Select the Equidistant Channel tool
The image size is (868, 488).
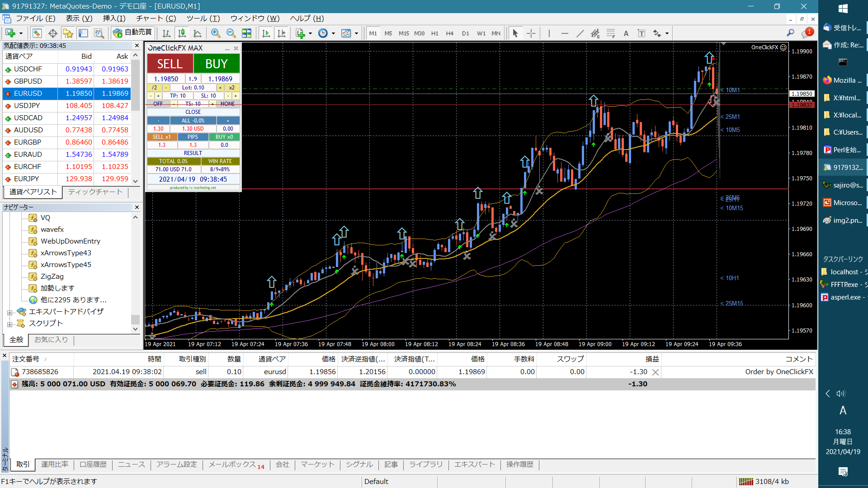pos(595,33)
